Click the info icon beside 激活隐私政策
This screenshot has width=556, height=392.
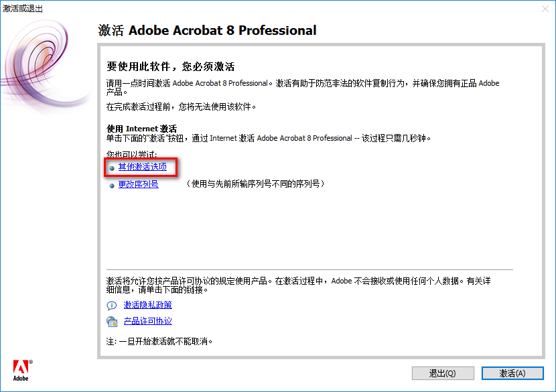point(112,305)
